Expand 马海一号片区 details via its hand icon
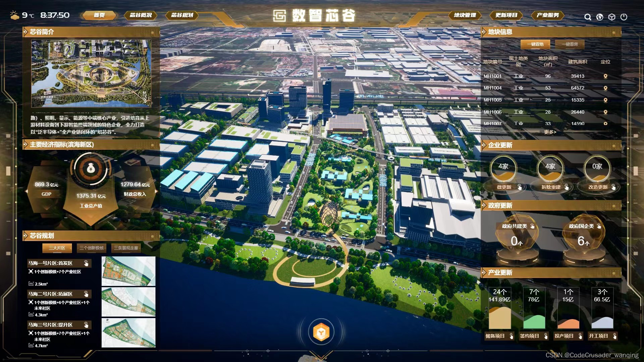644x362 pixels. click(x=87, y=263)
